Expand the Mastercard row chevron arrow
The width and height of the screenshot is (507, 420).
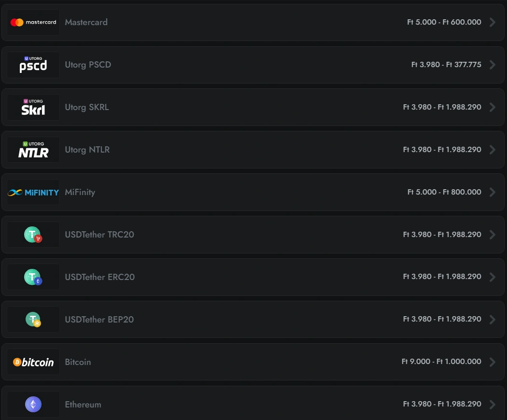click(492, 22)
